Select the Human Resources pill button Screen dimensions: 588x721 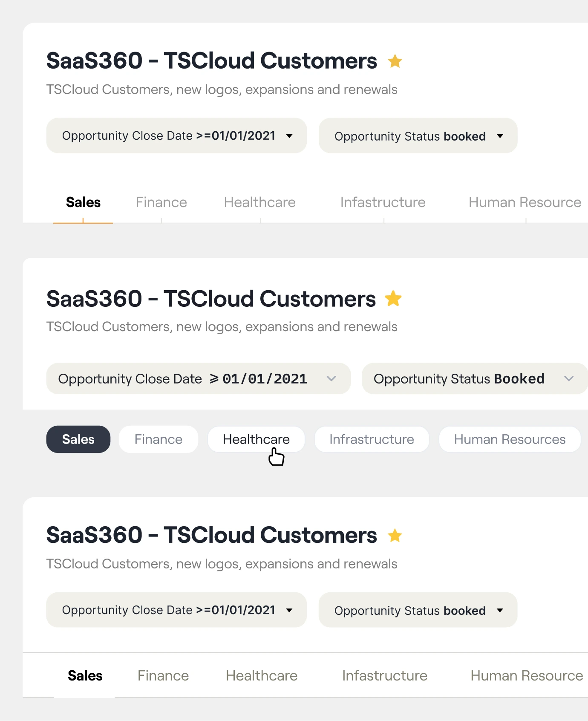(510, 439)
